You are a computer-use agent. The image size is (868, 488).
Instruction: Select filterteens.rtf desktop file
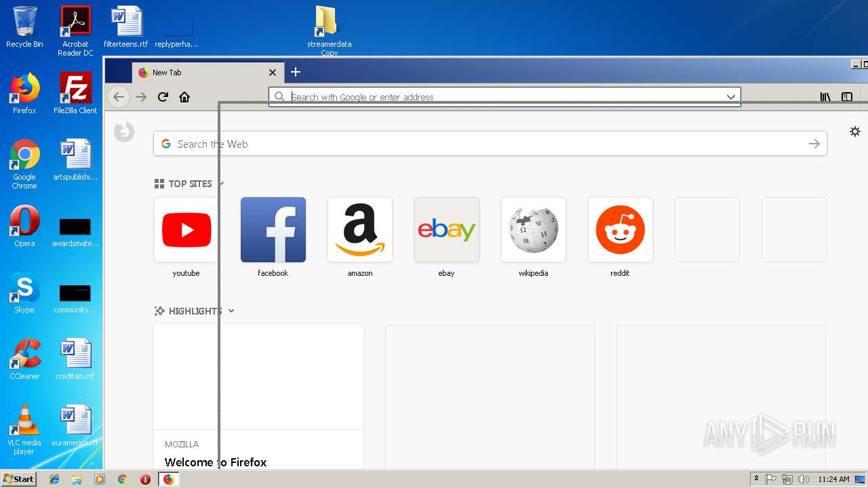point(126,27)
